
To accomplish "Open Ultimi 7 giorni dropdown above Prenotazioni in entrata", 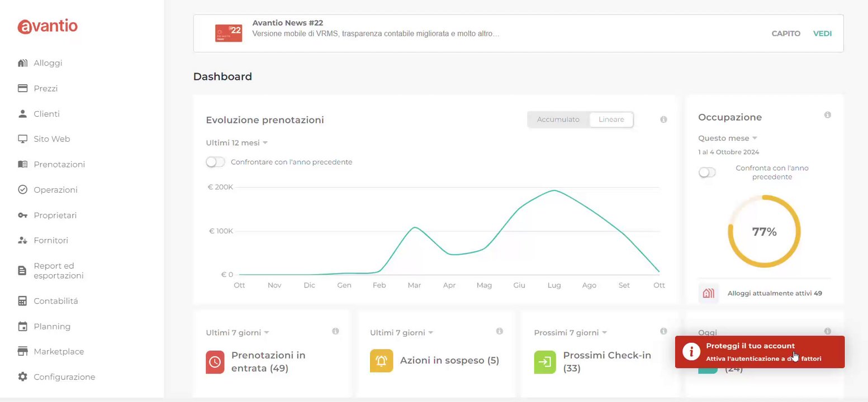I will pos(238,333).
